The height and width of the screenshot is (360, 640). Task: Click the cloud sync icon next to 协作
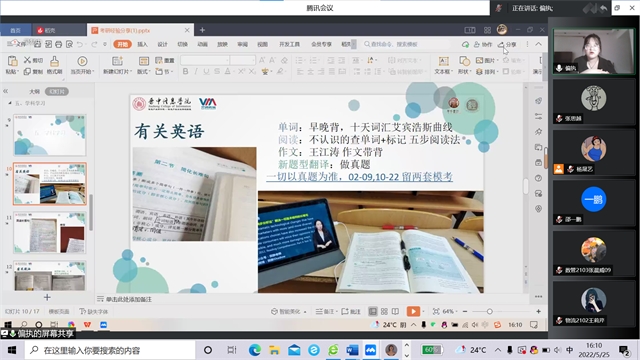click(465, 44)
